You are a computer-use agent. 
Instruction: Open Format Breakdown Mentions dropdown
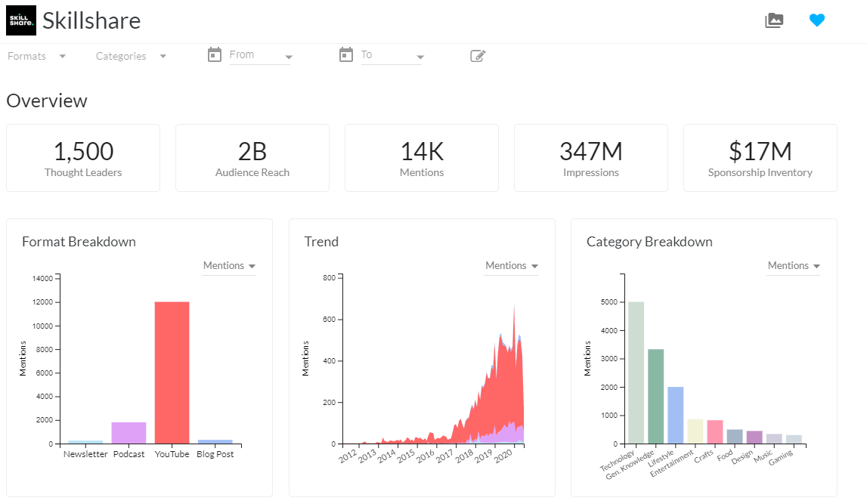pyautogui.click(x=229, y=266)
